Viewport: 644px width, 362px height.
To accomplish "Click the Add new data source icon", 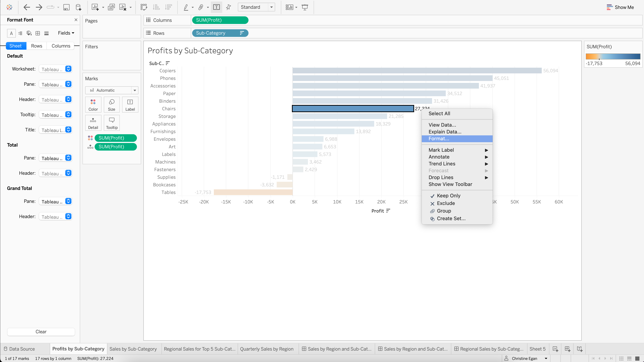I will click(x=78, y=7).
